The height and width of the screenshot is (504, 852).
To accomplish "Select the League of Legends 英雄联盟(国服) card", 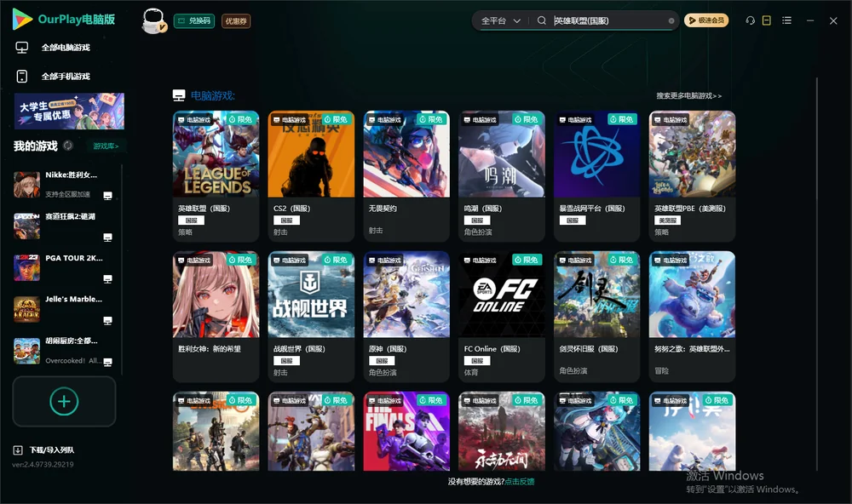I will click(216, 176).
